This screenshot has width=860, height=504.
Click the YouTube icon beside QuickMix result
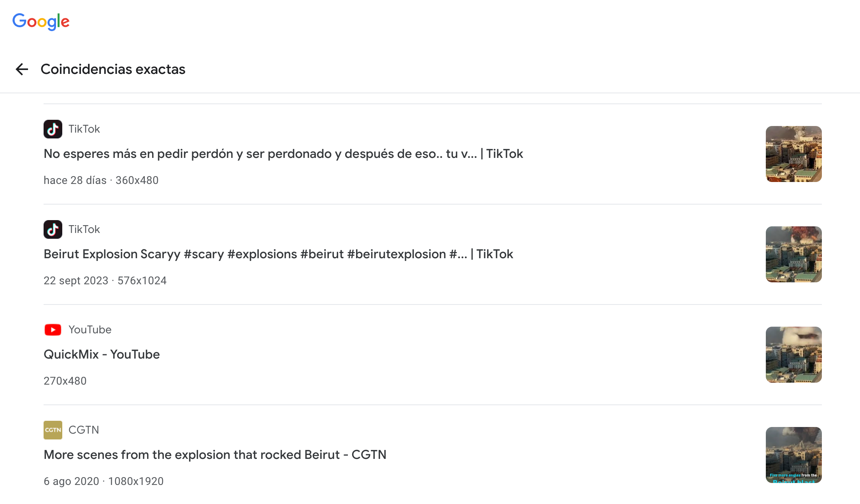[x=53, y=330]
